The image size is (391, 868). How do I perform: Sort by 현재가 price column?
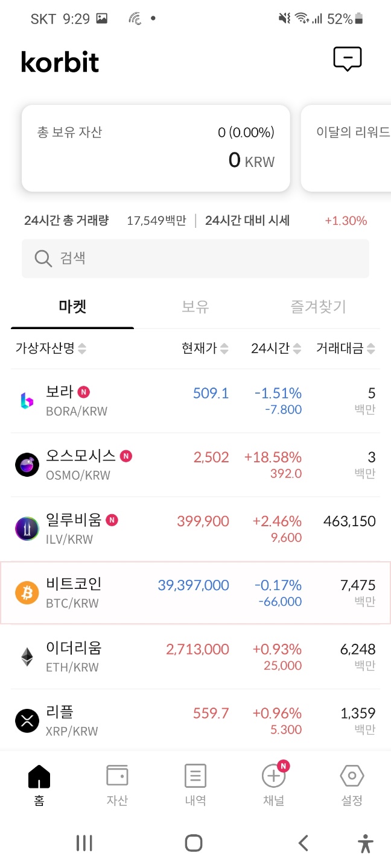pos(224,348)
